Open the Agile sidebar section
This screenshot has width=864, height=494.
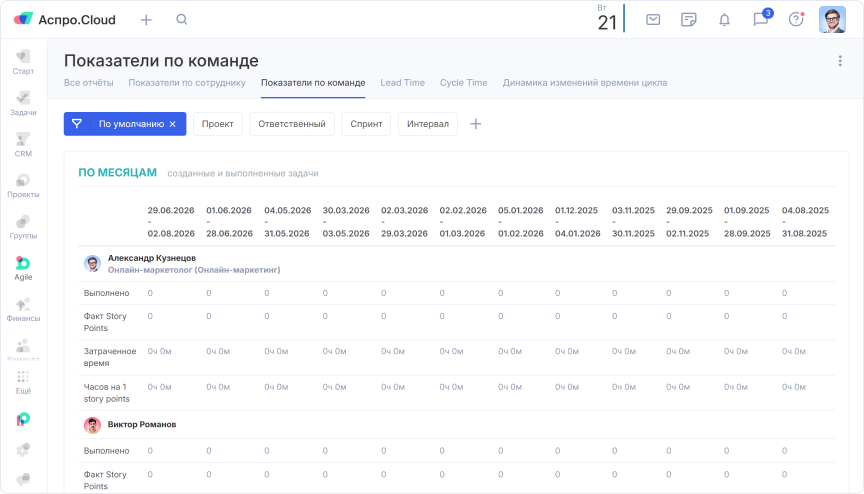[x=23, y=268]
